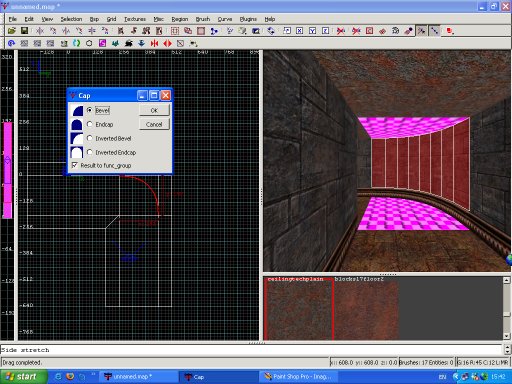Click the x-axis rotate toolbar icon

pos(53,31)
